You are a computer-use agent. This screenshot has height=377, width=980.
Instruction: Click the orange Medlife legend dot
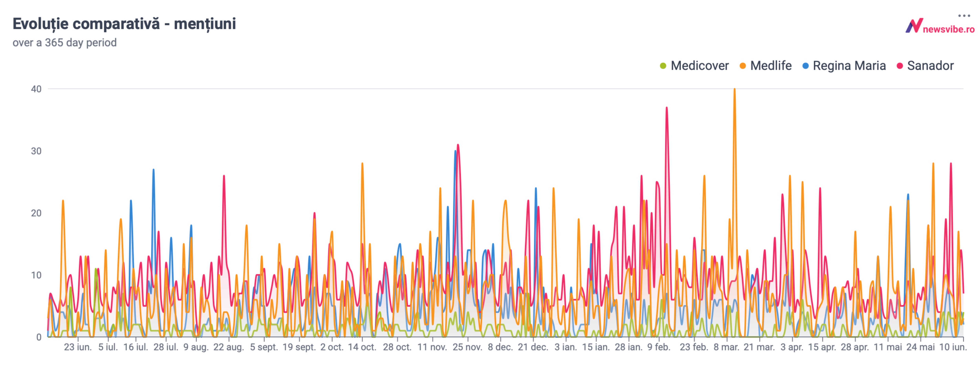[743, 66]
